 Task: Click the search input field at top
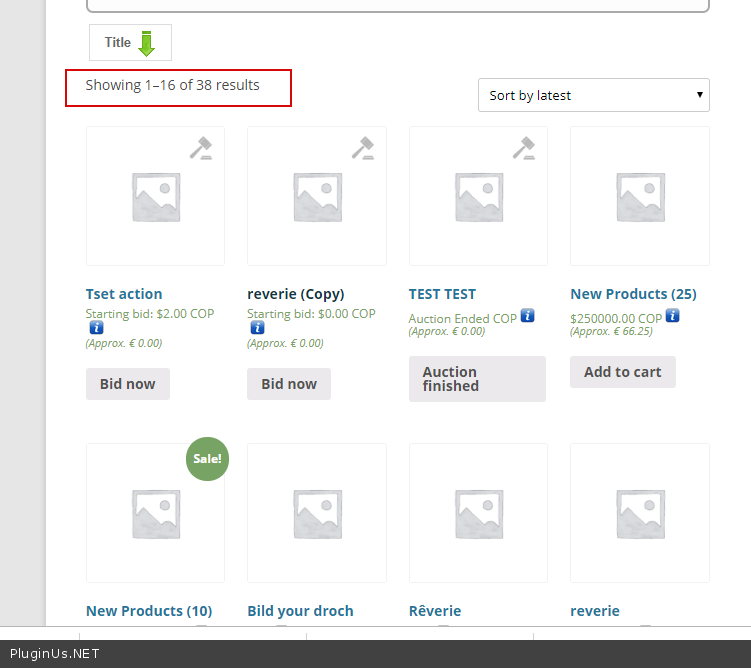[397, 5]
